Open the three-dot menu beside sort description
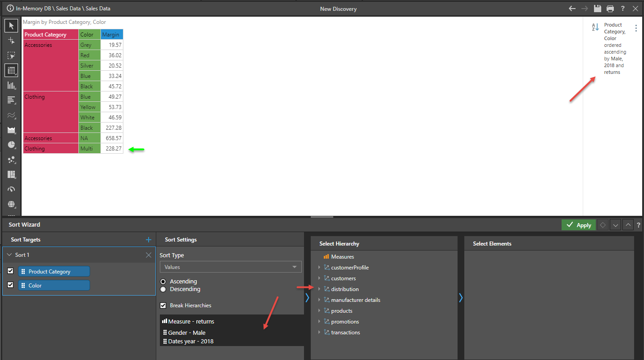 click(x=636, y=28)
